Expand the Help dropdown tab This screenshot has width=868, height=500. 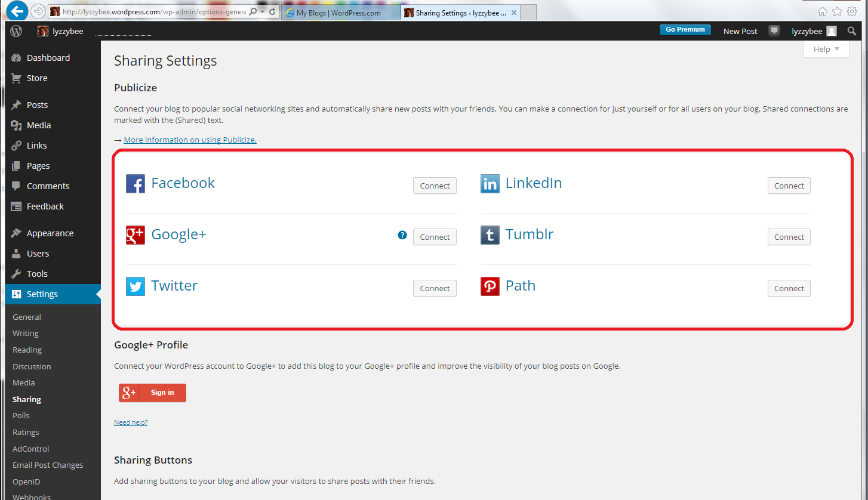tap(826, 49)
